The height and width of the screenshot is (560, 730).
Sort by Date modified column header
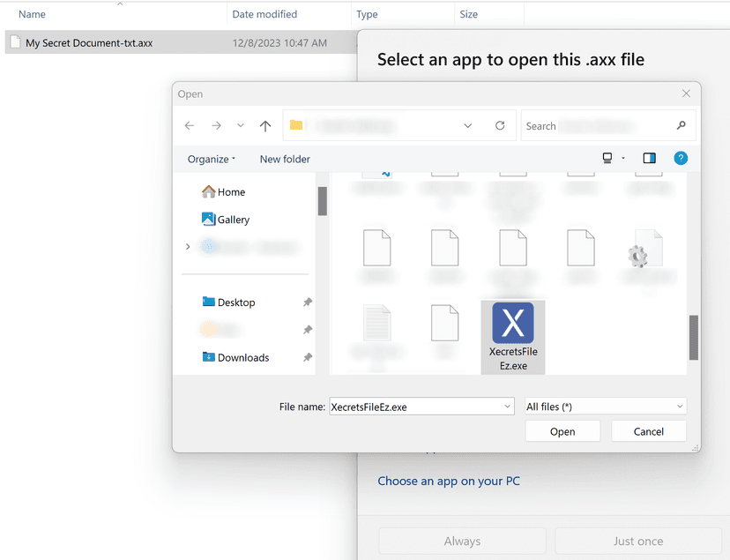click(264, 14)
